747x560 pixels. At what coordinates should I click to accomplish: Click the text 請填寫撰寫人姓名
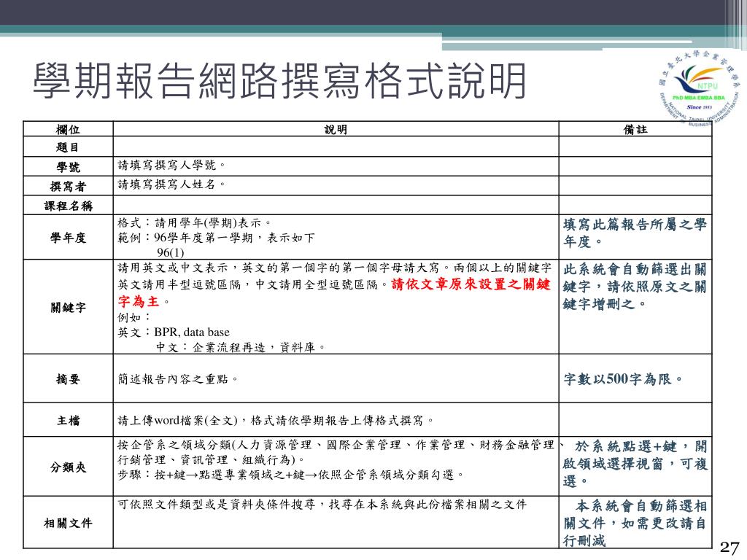(171, 184)
